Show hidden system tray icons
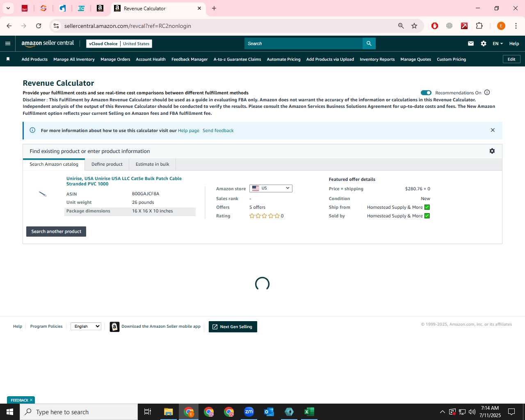Image resolution: width=525 pixels, height=420 pixels. coord(442,412)
